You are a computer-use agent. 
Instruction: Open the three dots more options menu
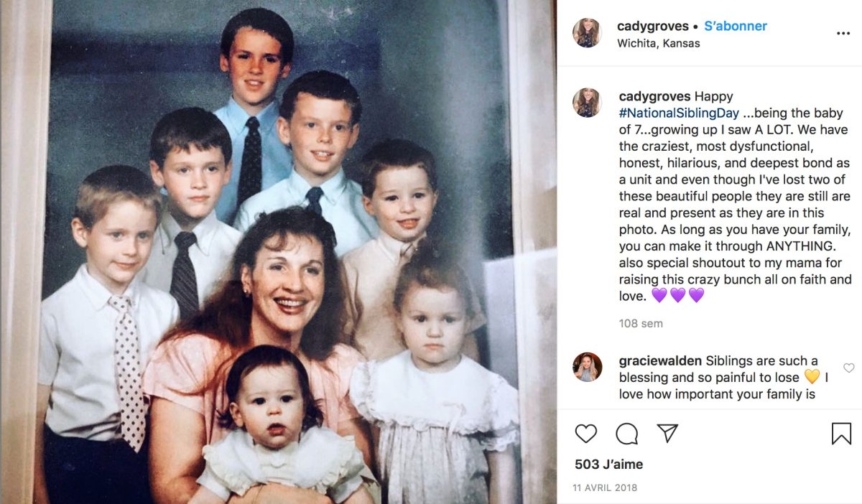pyautogui.click(x=843, y=33)
